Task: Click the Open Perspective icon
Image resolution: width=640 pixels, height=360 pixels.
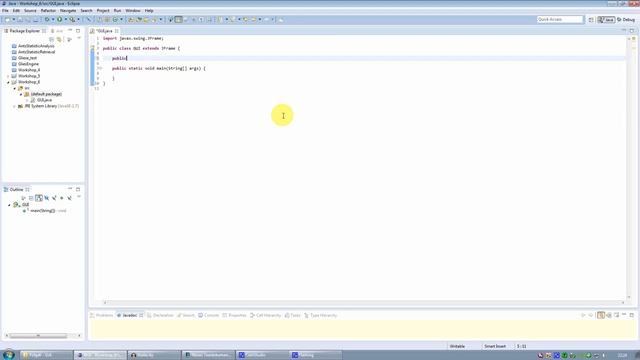Action: tap(591, 20)
